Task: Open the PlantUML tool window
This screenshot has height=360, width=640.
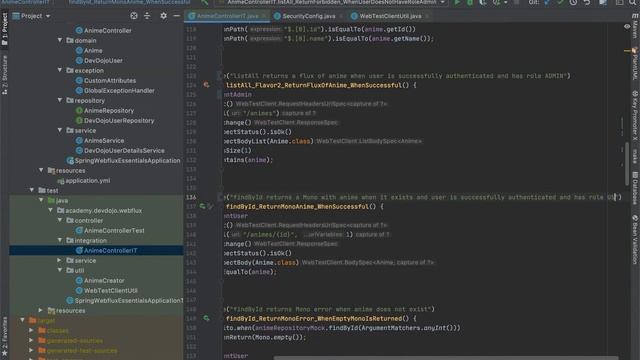Action: (x=635, y=64)
